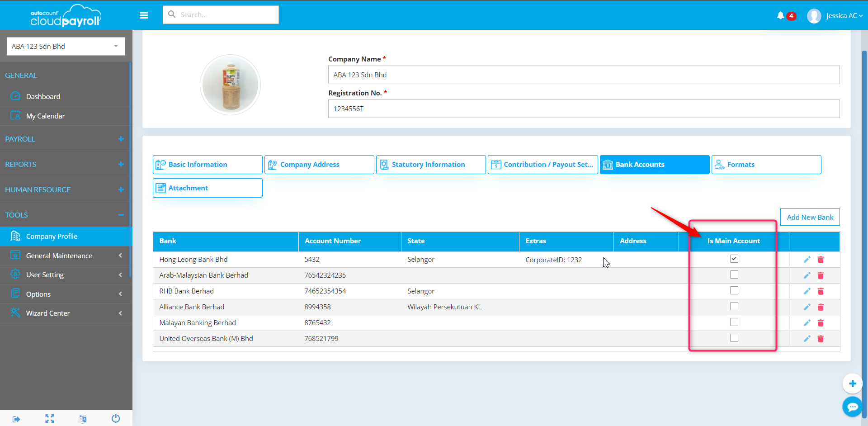Toggle fullscreen using the expand arrows icon
This screenshot has width=868, height=426.
(50, 419)
